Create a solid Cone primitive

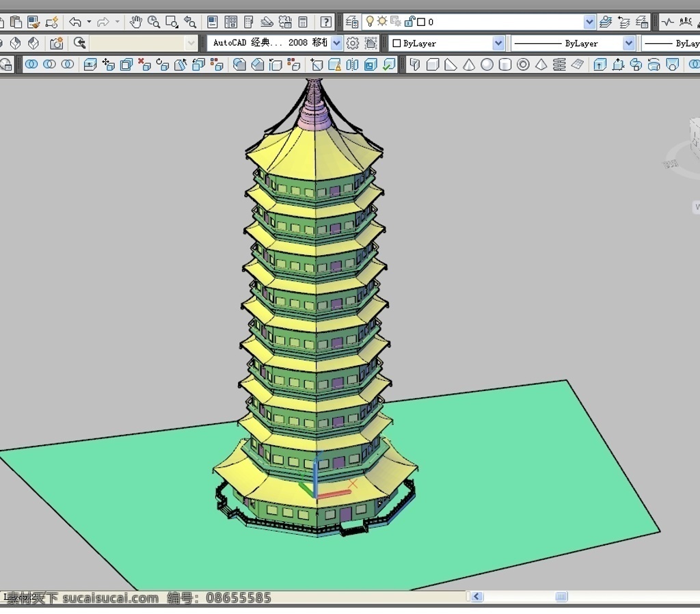pos(468,65)
